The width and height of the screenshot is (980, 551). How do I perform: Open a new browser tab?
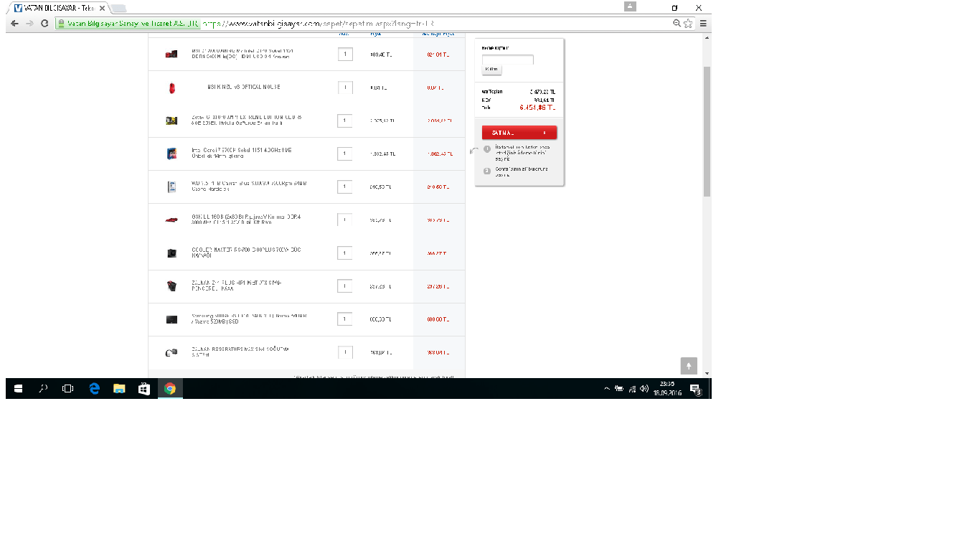point(118,9)
